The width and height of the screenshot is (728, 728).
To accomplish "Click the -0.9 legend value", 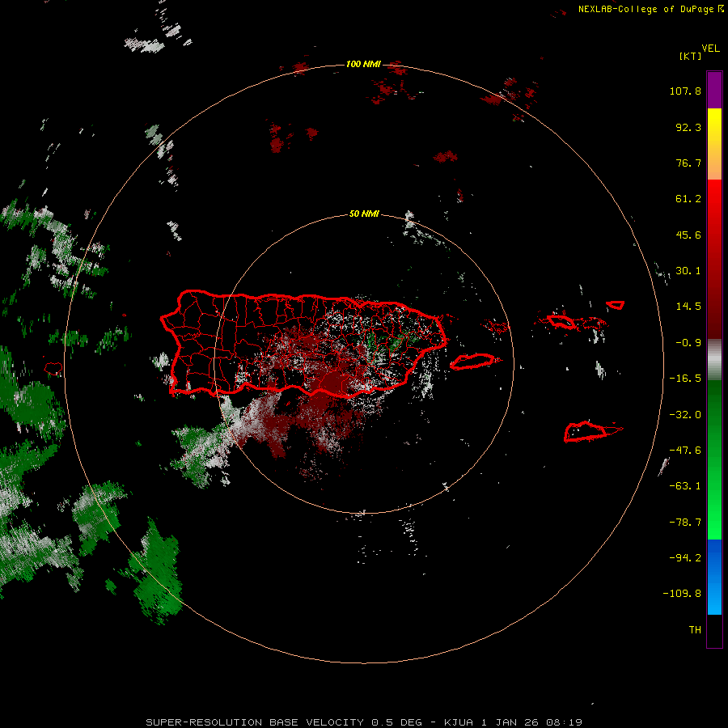I will click(x=688, y=343).
